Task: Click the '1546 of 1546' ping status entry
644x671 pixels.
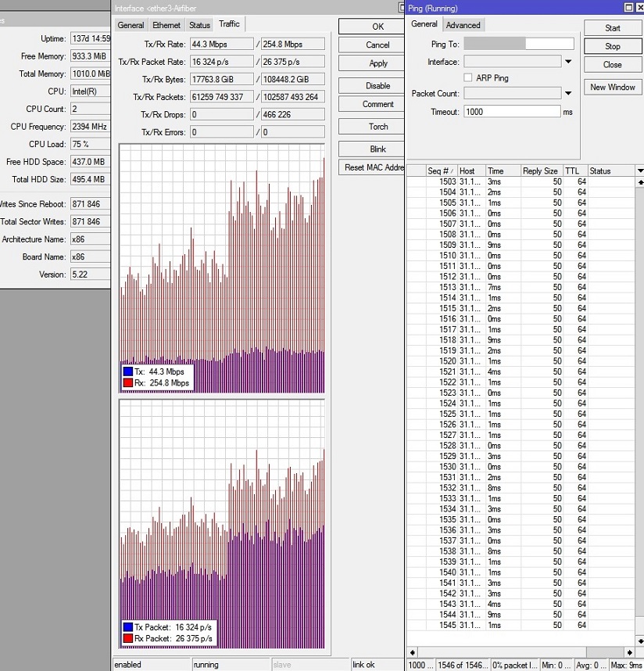Action: [x=463, y=665]
